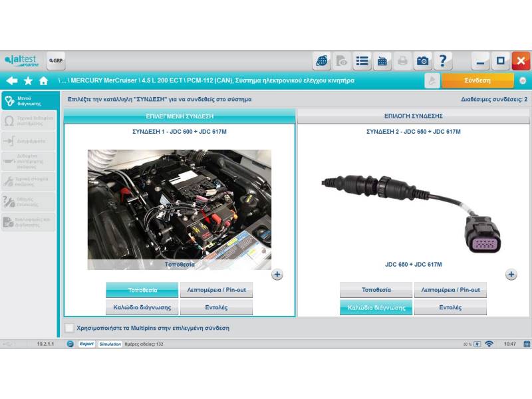Screen dimensions: 532x399
Task: Click Εντολές button under ΣΥΝΔΕΣΗ 2
Action: (x=450, y=307)
